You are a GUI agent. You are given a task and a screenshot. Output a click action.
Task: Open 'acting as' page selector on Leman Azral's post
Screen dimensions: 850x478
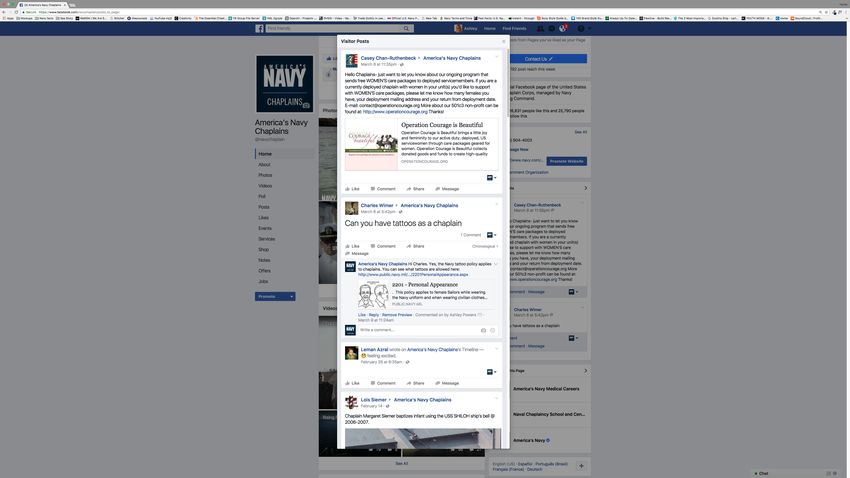[491, 372]
